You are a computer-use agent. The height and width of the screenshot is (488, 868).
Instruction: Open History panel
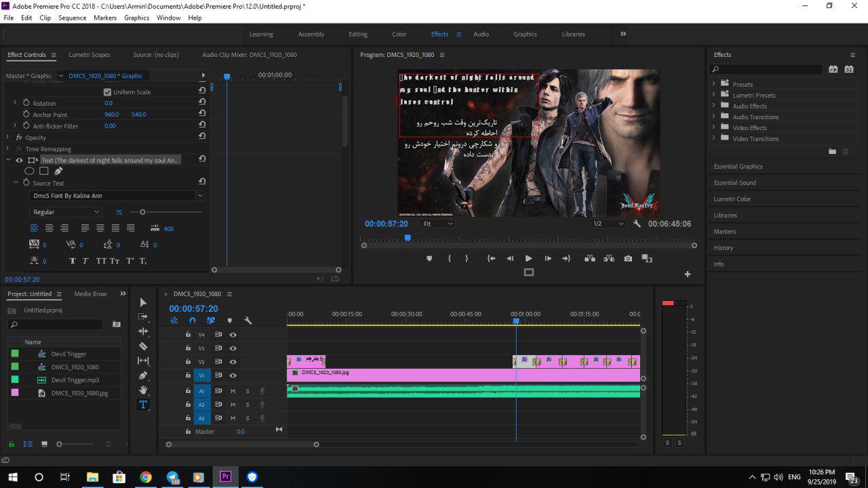724,248
